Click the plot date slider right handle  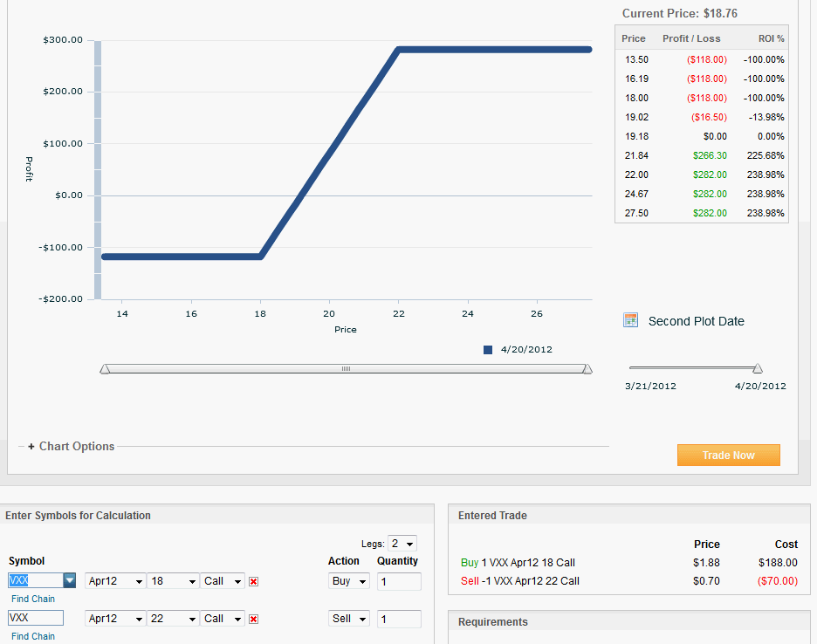click(x=758, y=369)
